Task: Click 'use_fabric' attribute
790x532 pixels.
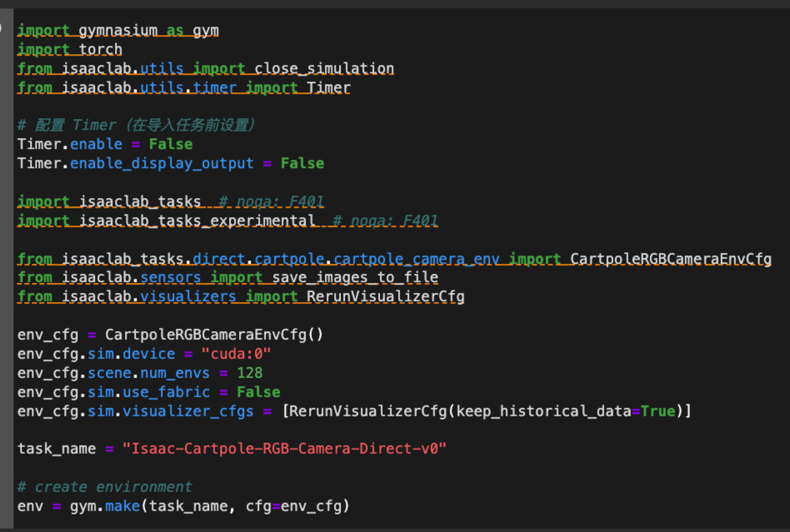Action: click(x=167, y=392)
